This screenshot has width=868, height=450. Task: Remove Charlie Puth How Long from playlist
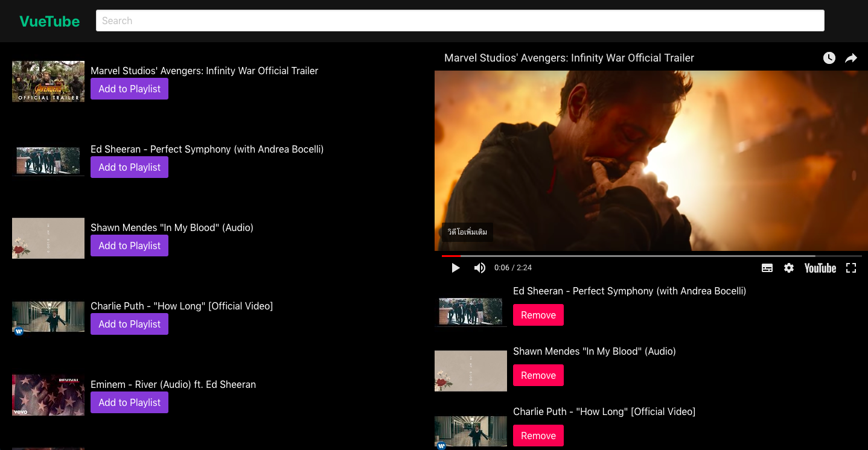click(538, 436)
